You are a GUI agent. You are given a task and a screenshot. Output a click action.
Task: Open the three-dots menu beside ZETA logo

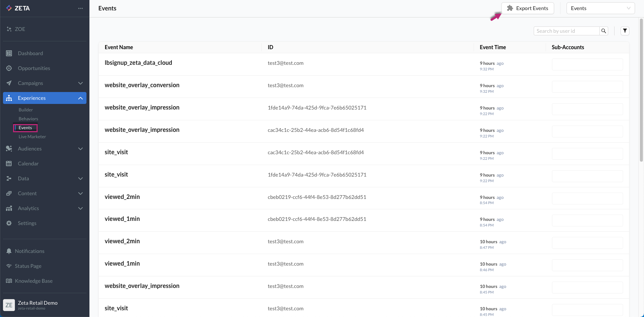coord(80,8)
